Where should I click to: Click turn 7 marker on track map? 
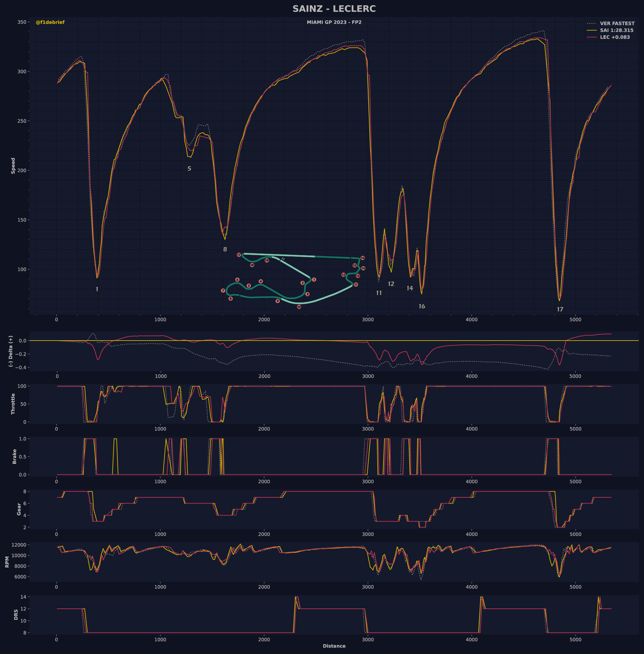(223, 291)
